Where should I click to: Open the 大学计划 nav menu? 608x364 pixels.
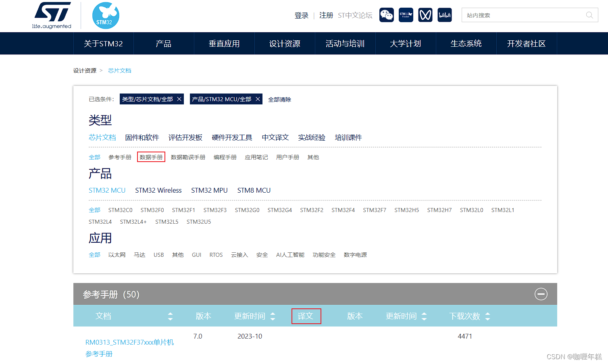pos(406,44)
